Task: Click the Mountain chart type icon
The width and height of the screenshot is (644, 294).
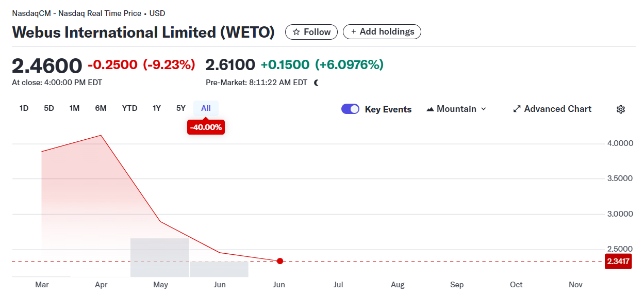Action: coord(430,109)
